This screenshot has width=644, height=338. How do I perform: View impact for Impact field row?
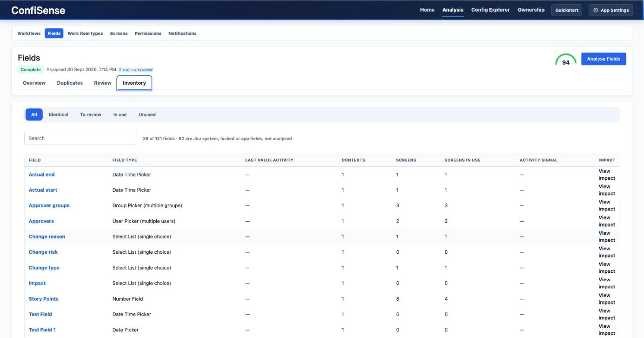click(x=607, y=283)
